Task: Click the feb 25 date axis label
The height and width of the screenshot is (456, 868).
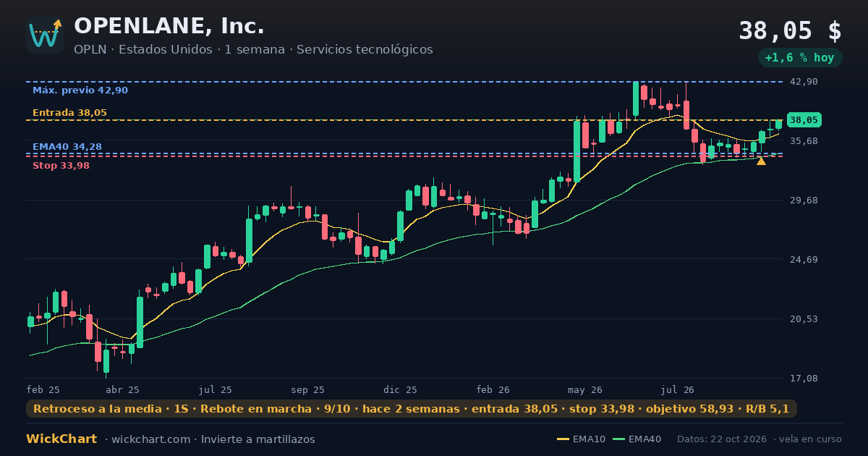Action: click(x=43, y=389)
